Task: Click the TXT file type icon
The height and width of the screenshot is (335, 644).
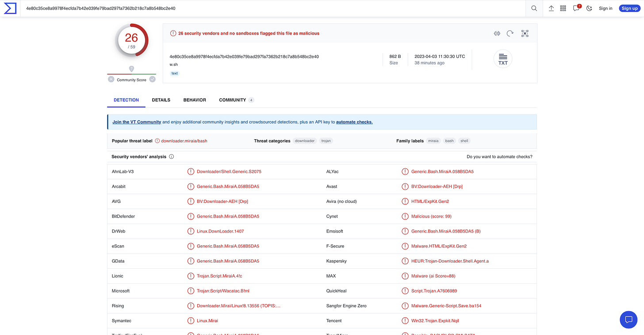Action: [x=503, y=59]
